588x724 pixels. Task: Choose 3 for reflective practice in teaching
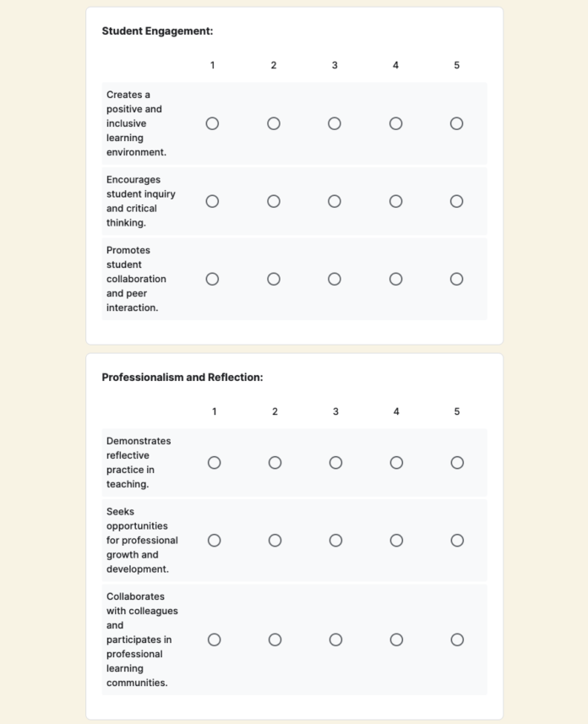(x=335, y=462)
